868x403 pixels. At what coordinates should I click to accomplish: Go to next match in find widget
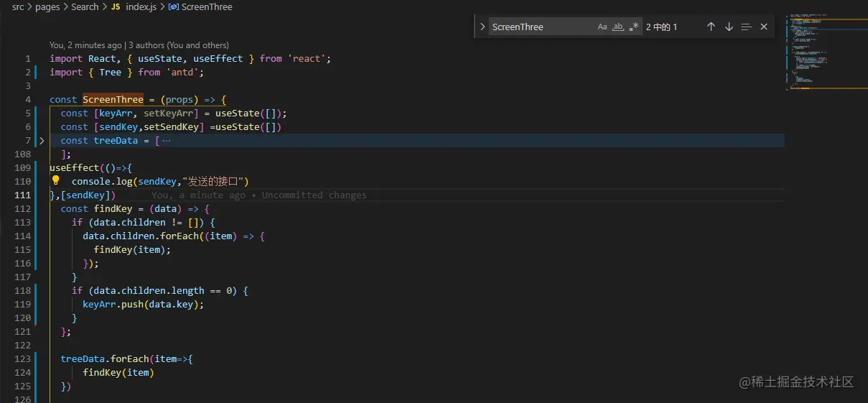729,27
